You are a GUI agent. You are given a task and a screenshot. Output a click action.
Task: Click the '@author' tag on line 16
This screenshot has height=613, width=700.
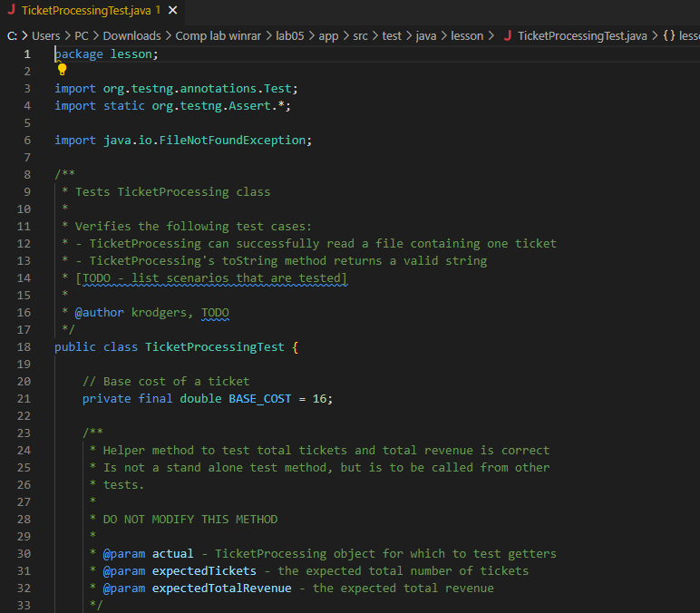(99, 313)
